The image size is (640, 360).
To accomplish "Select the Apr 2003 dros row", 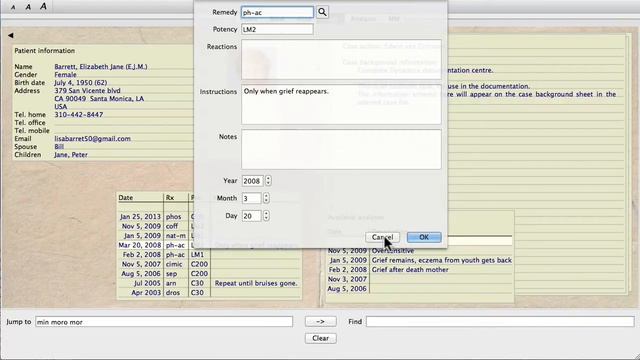I will [x=209, y=293].
